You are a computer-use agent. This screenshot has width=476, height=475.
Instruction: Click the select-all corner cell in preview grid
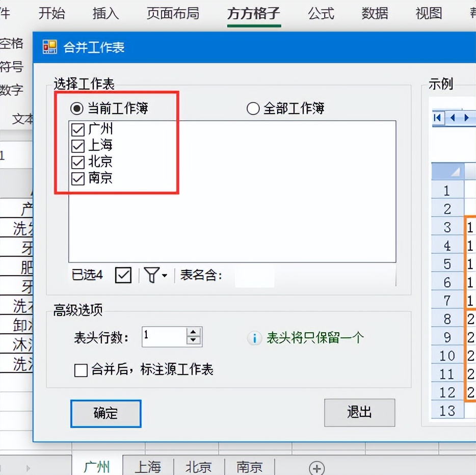tap(448, 172)
